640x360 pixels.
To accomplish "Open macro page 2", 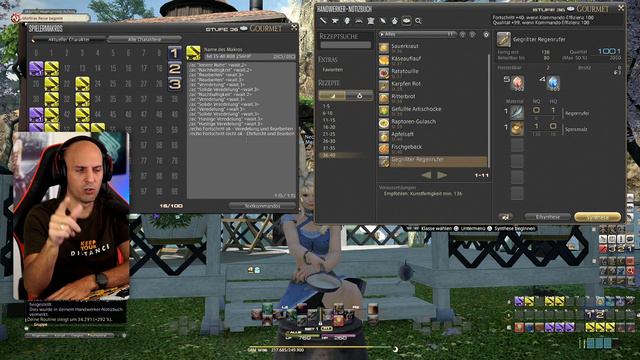I will coord(175,68).
